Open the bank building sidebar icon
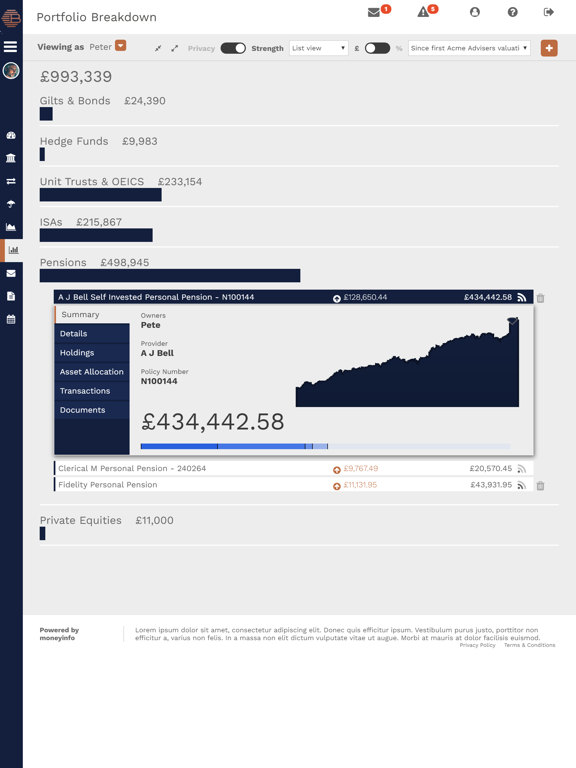This screenshot has width=576, height=768. point(11,158)
